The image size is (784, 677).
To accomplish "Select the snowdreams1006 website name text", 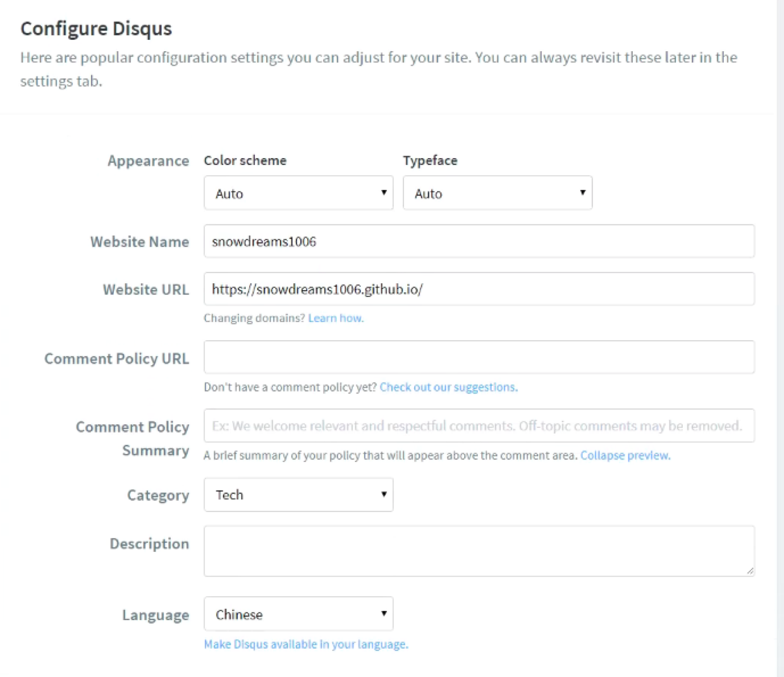I will coord(266,241).
